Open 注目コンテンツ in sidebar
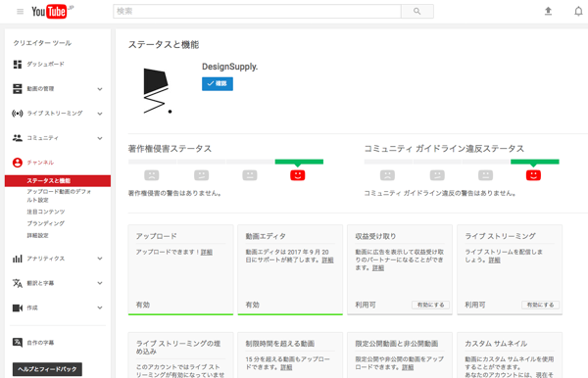The height and width of the screenshot is (378, 588). pyautogui.click(x=46, y=212)
